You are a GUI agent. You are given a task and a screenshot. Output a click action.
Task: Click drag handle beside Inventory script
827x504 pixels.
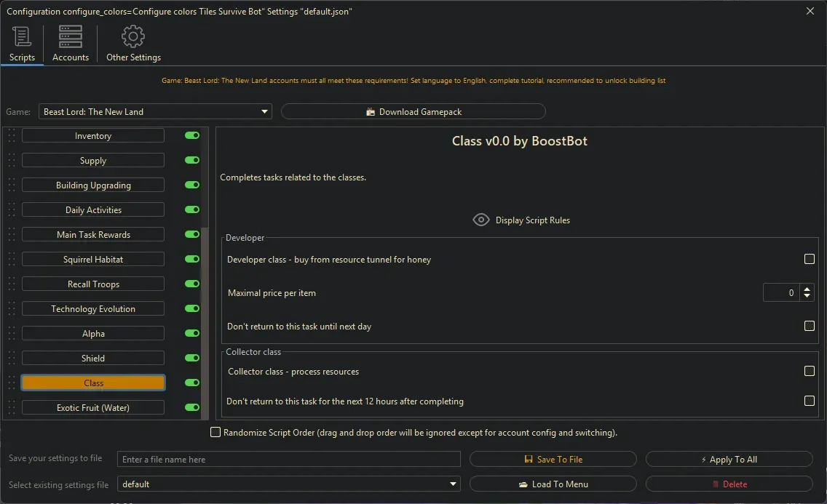(x=12, y=136)
